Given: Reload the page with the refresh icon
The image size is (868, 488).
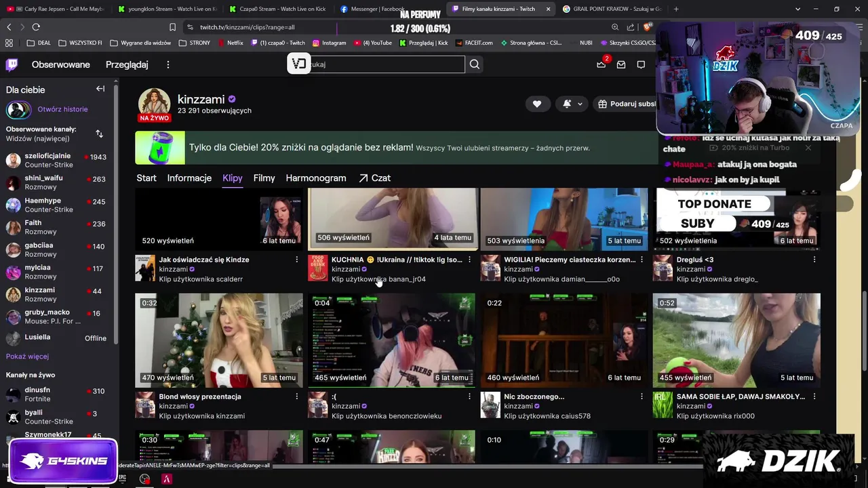Looking at the screenshot, I should pos(36,27).
